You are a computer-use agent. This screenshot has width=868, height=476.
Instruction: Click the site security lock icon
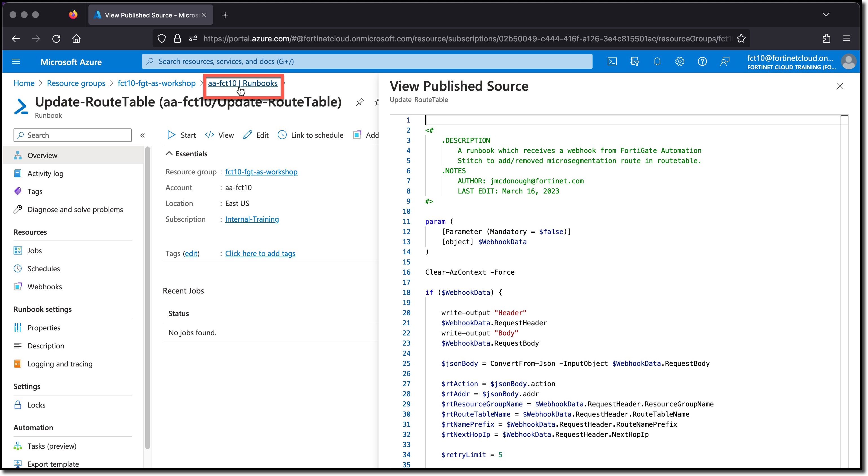click(x=177, y=39)
